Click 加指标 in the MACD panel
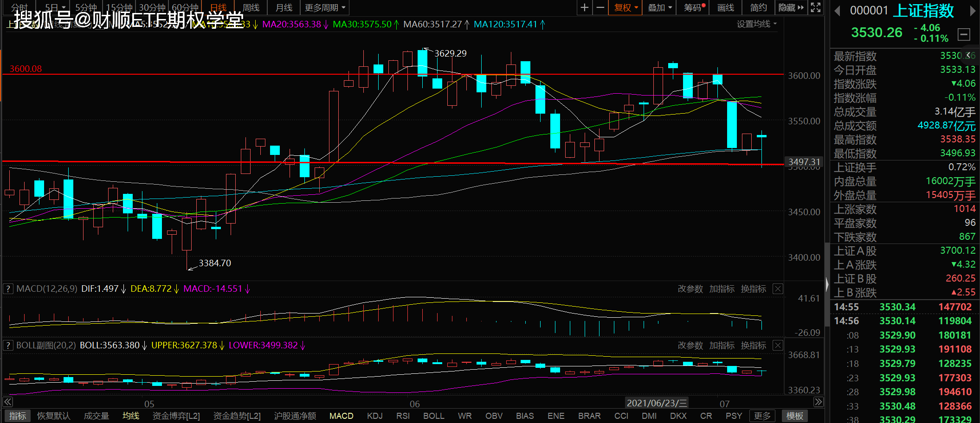This screenshot has height=423, width=980. pos(722,289)
